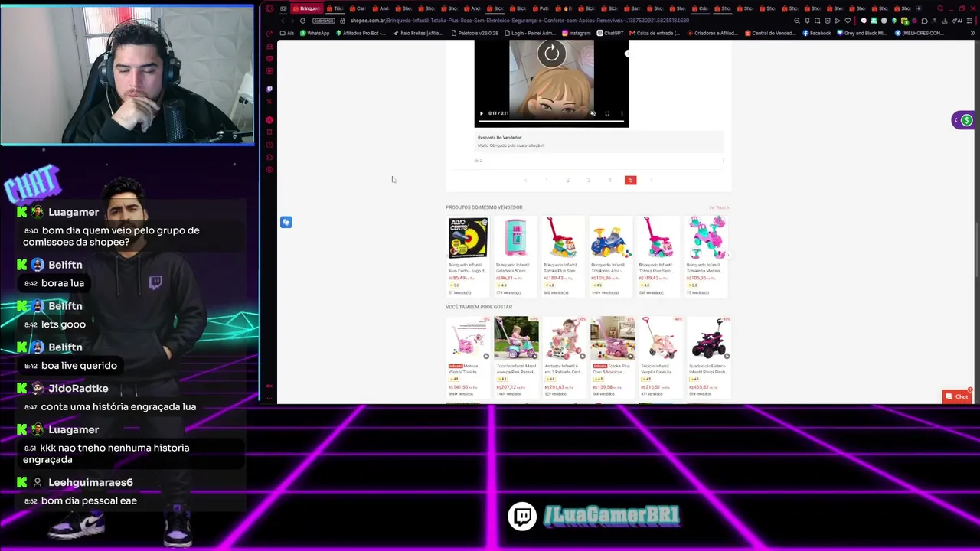Open the Andador Infantil 6 em 1 product

(564, 357)
